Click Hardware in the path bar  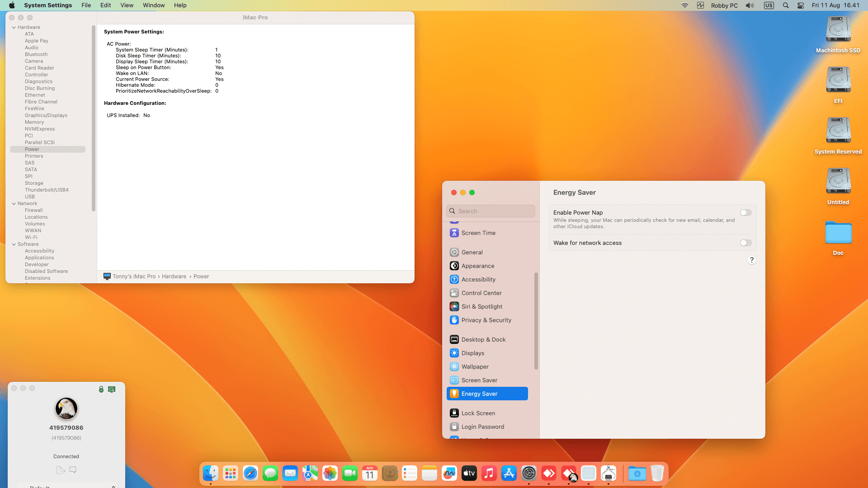[x=174, y=277]
